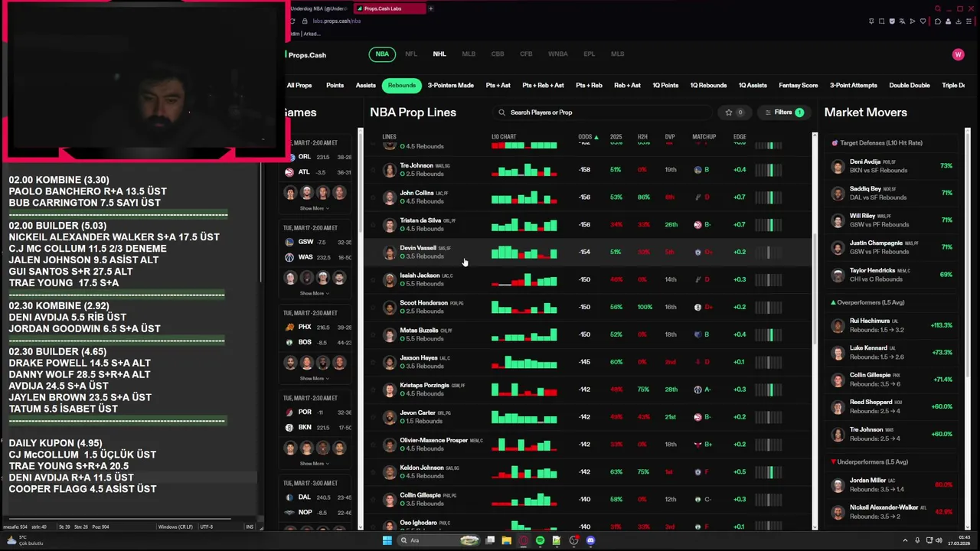Click the browser address bar URL
The width and height of the screenshot is (980, 551).
336,21
